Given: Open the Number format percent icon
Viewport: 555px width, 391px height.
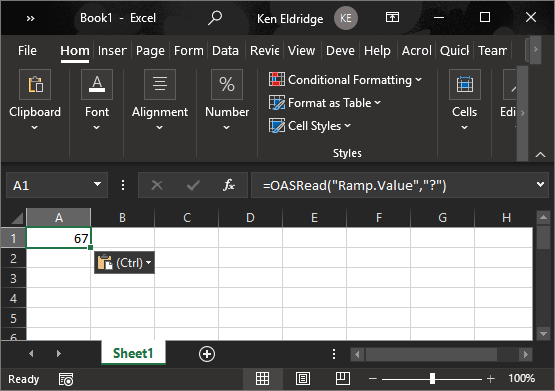Looking at the screenshot, I should 227,85.
